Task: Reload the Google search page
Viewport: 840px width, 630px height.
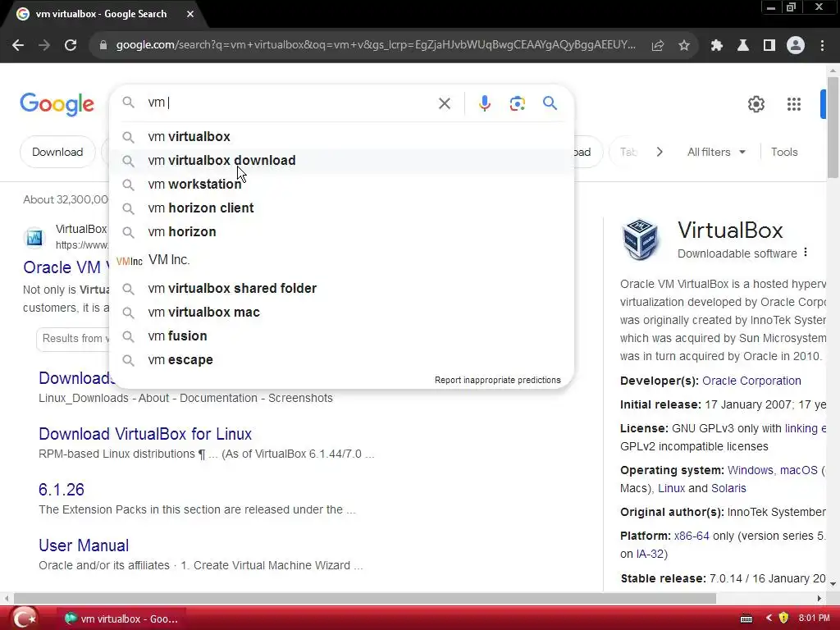Action: coord(71,46)
